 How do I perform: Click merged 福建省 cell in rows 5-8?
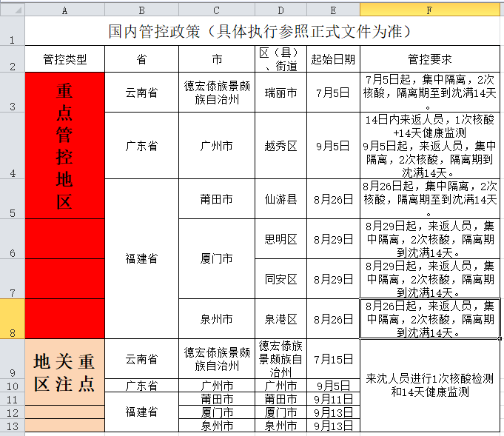point(141,258)
